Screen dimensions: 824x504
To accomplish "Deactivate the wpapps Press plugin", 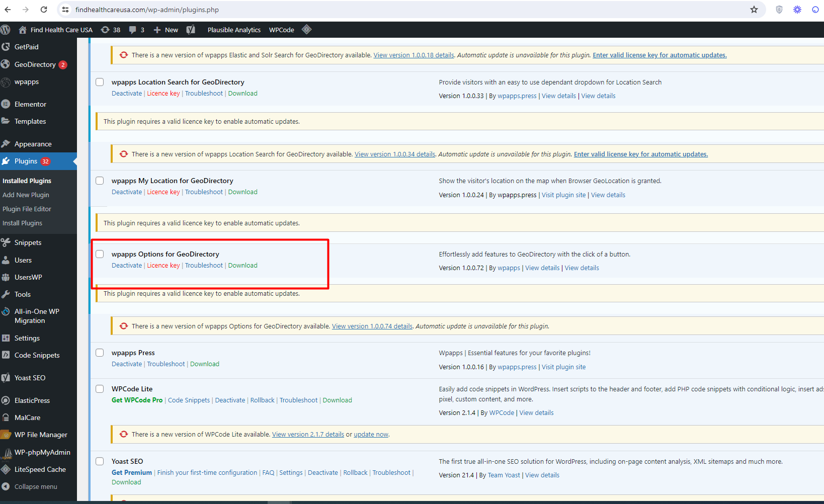I will pos(126,364).
